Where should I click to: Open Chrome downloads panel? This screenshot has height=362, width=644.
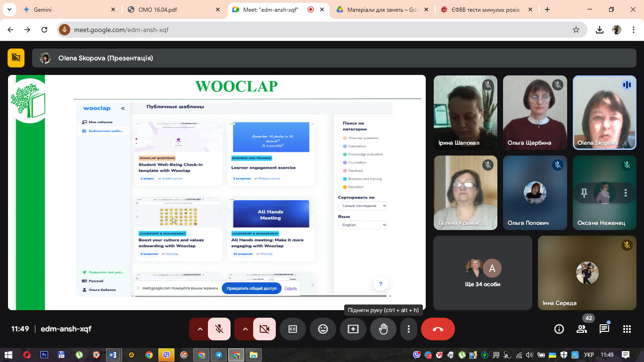(600, 30)
